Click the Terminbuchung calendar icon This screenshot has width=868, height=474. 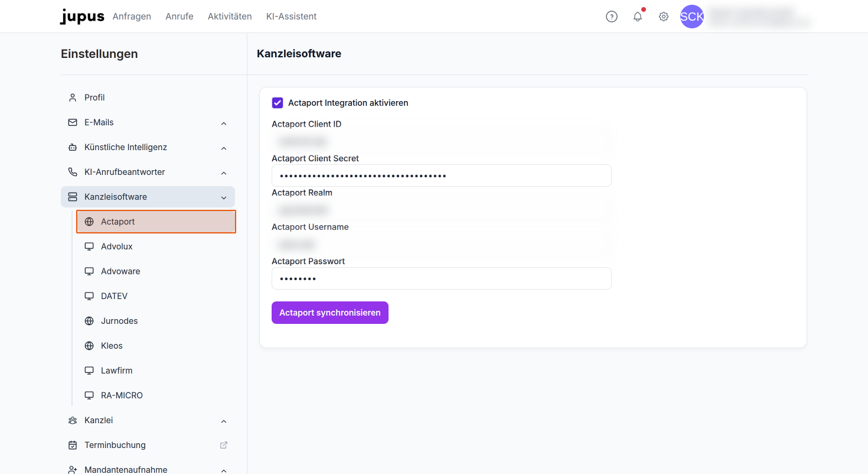pos(73,445)
